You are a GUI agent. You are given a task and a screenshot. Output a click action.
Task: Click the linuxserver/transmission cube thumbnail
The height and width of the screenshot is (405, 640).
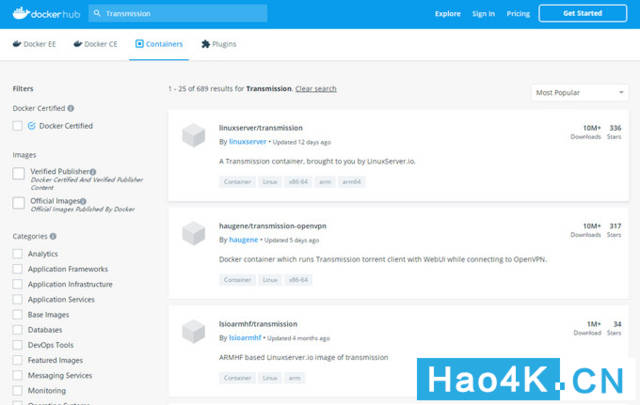pyautogui.click(x=193, y=135)
